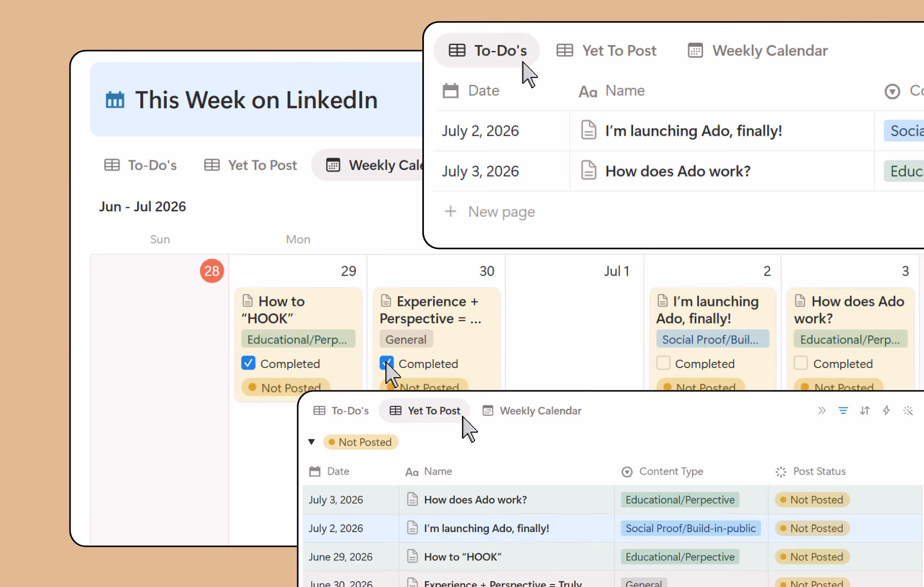Screen dimensions: 924x587
Task: Open How does Ado work? row in bottom table
Action: 476,499
